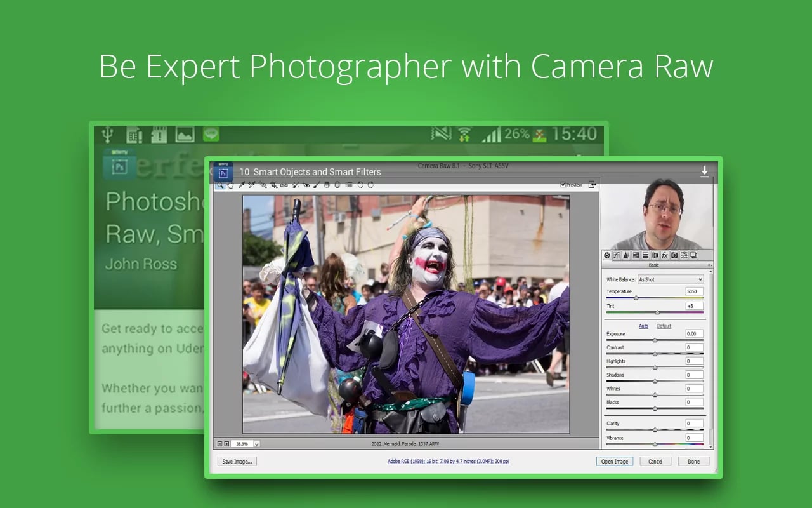Select the Red Eye Removal tool
This screenshot has width=812, height=508.
(306, 185)
